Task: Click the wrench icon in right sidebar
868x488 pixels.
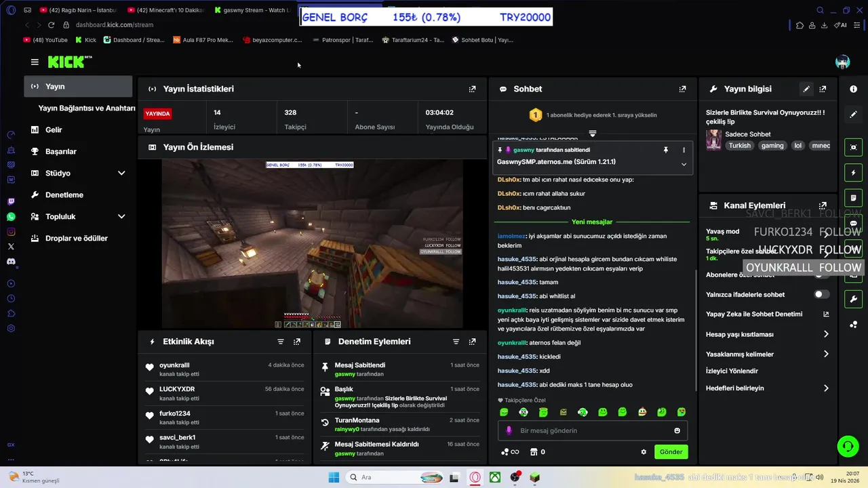Action: (x=853, y=299)
